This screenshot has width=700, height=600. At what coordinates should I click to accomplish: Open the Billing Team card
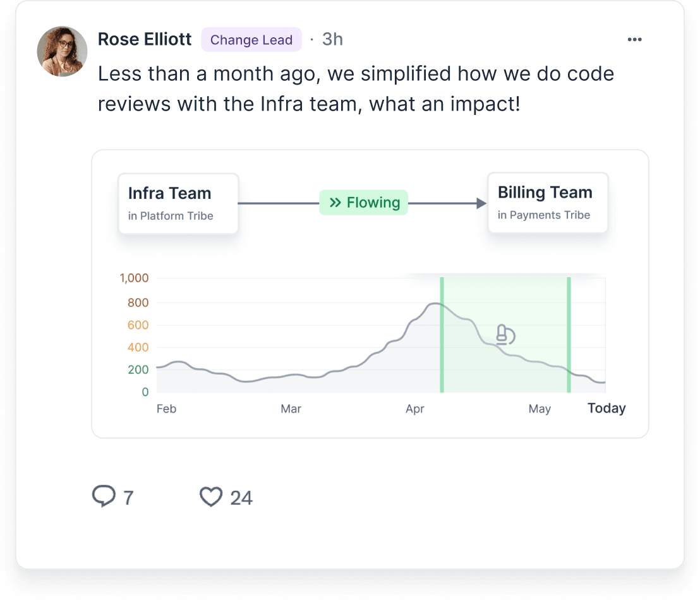tap(548, 203)
